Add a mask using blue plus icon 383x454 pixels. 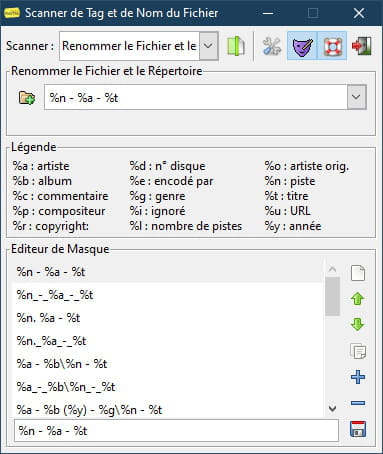[x=358, y=377]
